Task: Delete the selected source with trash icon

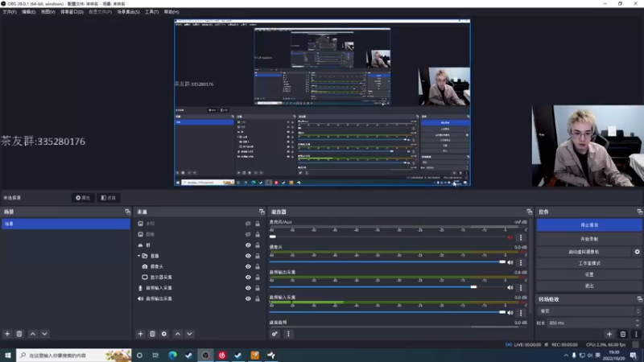Action: click(152, 334)
